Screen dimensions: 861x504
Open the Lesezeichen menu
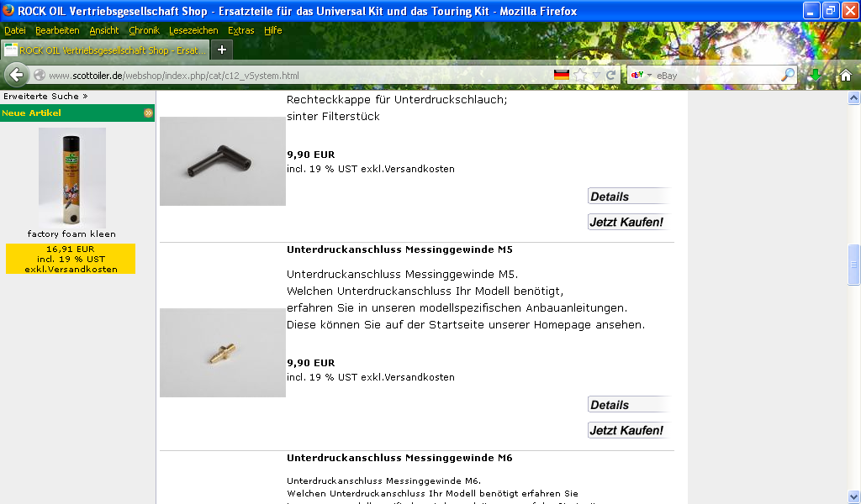pos(193,31)
